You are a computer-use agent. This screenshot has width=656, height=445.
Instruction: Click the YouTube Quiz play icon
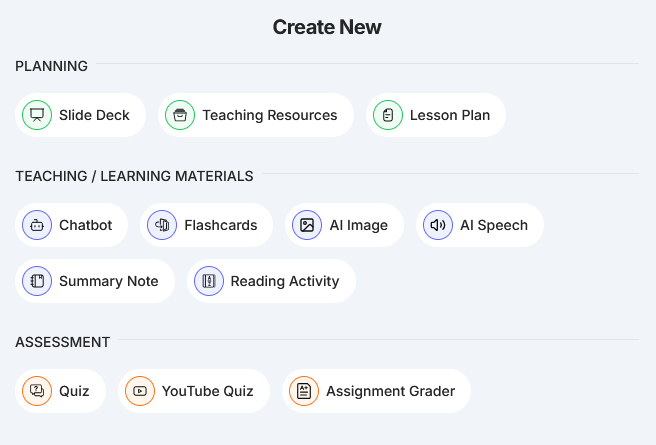[x=140, y=391]
